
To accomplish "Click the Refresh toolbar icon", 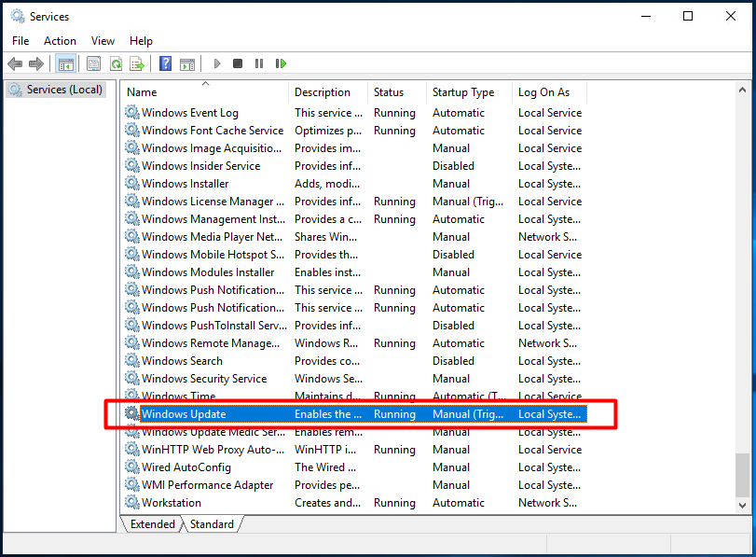I will pos(116,63).
